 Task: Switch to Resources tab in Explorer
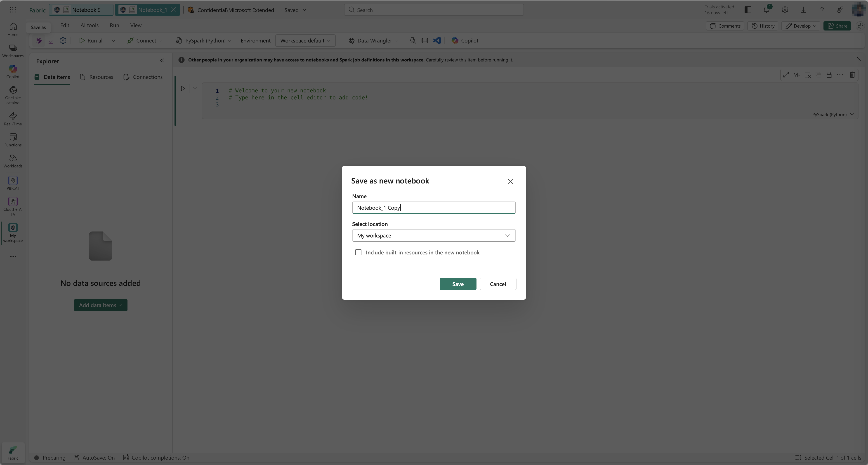[x=97, y=77]
